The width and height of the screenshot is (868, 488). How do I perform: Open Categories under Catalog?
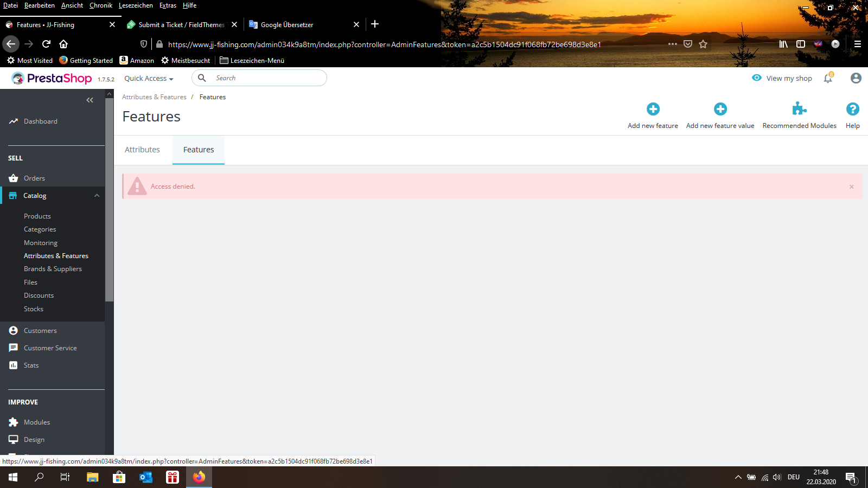click(40, 229)
